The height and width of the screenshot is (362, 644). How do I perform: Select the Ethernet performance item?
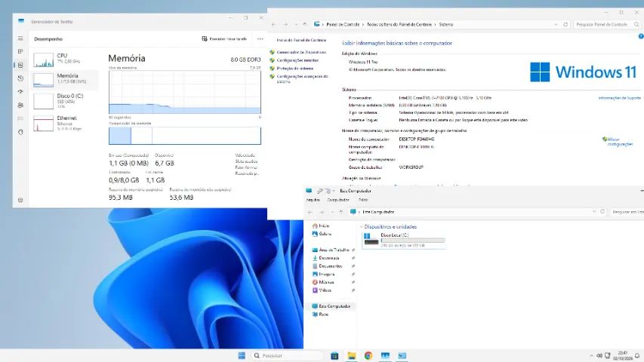click(x=65, y=123)
